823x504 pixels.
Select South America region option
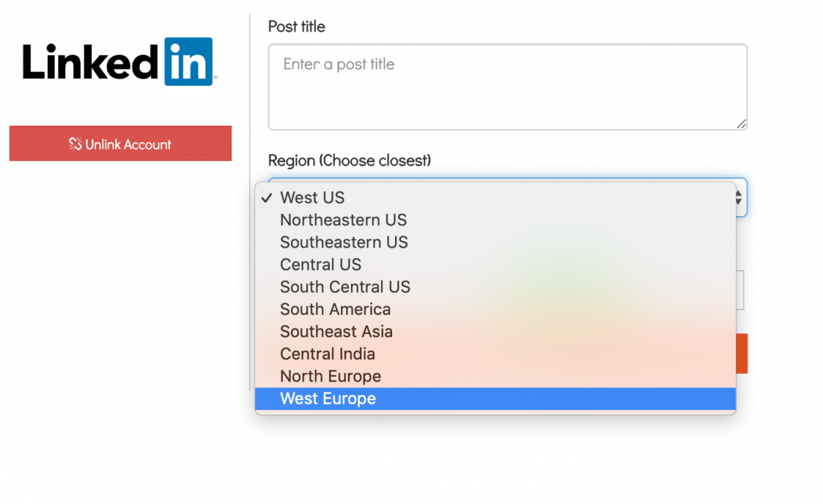[x=495, y=310]
